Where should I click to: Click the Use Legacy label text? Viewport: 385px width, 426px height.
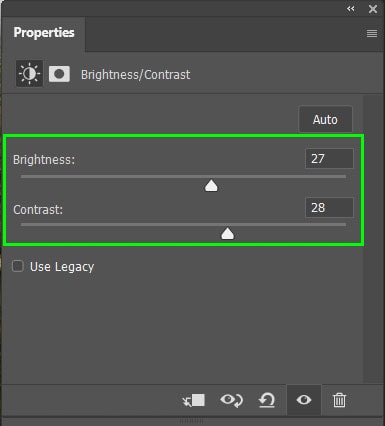pos(62,267)
